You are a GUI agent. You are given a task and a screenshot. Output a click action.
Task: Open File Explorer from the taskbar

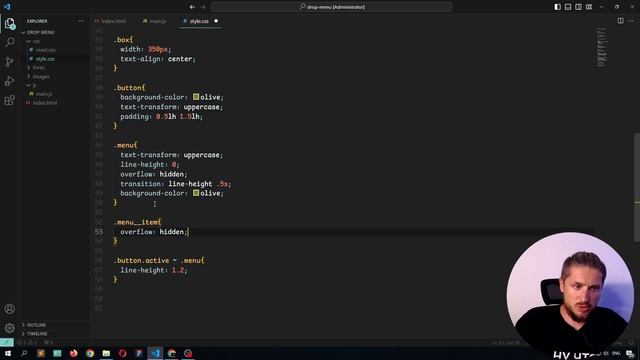point(106,353)
